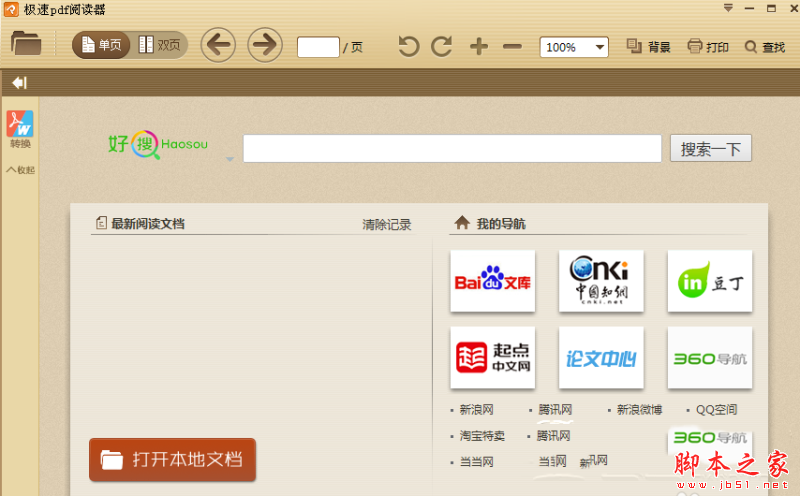Open the QQ空间 link
Screen dimensions: 800x496
click(716, 410)
